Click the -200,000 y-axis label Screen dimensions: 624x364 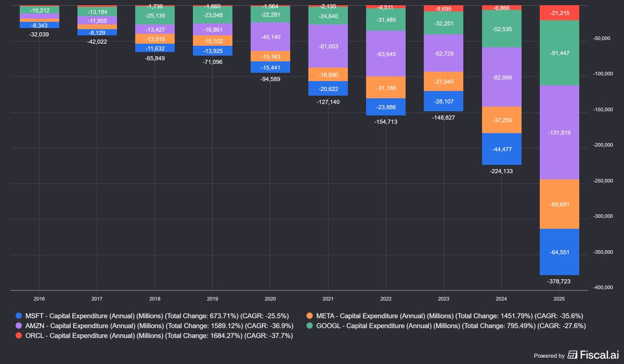(x=604, y=145)
